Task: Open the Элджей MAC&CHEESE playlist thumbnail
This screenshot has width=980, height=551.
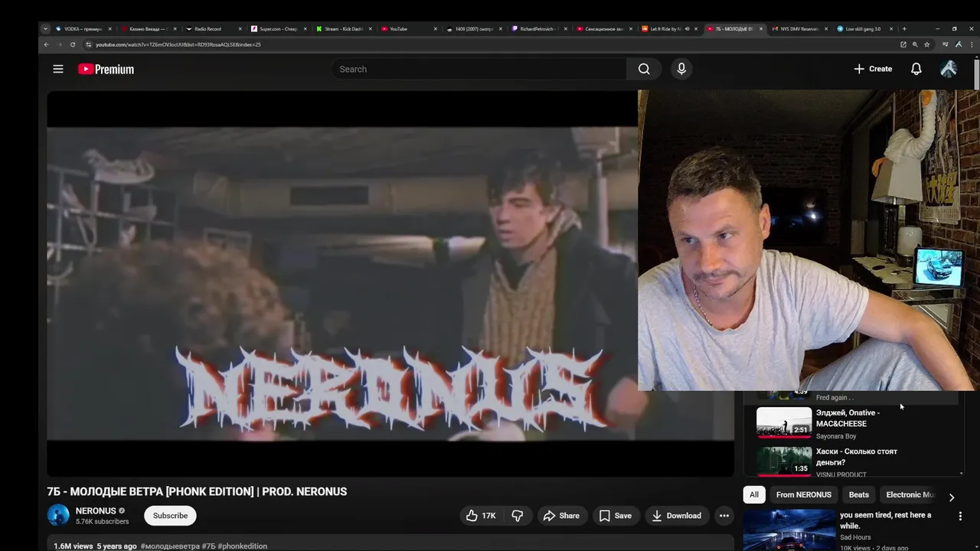Action: [x=784, y=422]
